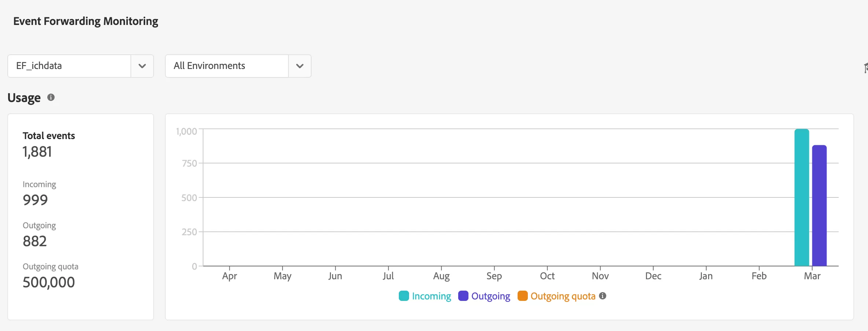The width and height of the screenshot is (868, 331).
Task: Click the 500 label on the y-axis
Action: [x=189, y=198]
